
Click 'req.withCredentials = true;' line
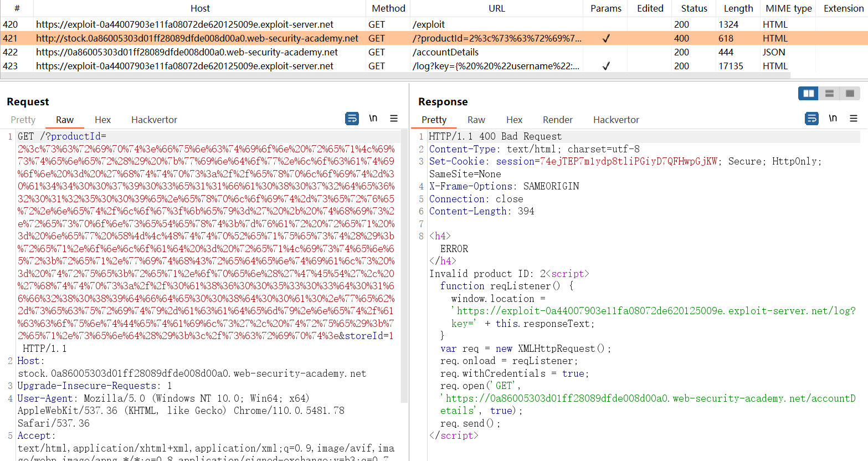[515, 373]
